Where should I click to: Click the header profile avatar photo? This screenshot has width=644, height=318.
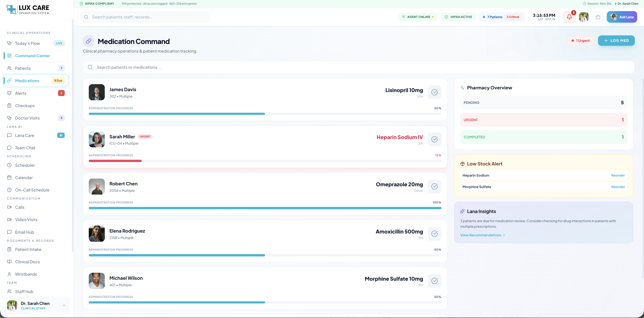pyautogui.click(x=584, y=17)
